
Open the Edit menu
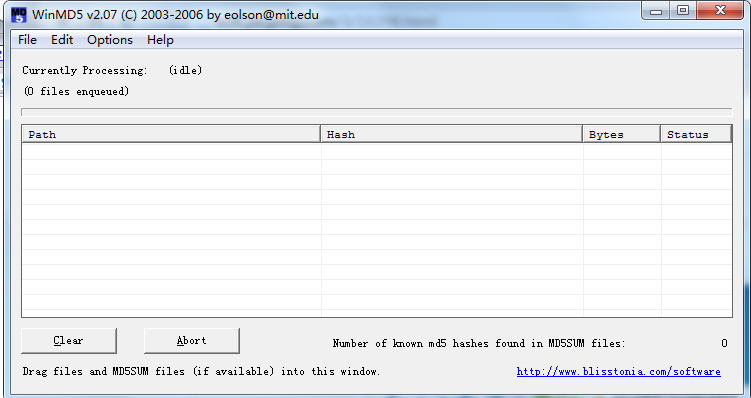pyautogui.click(x=62, y=40)
